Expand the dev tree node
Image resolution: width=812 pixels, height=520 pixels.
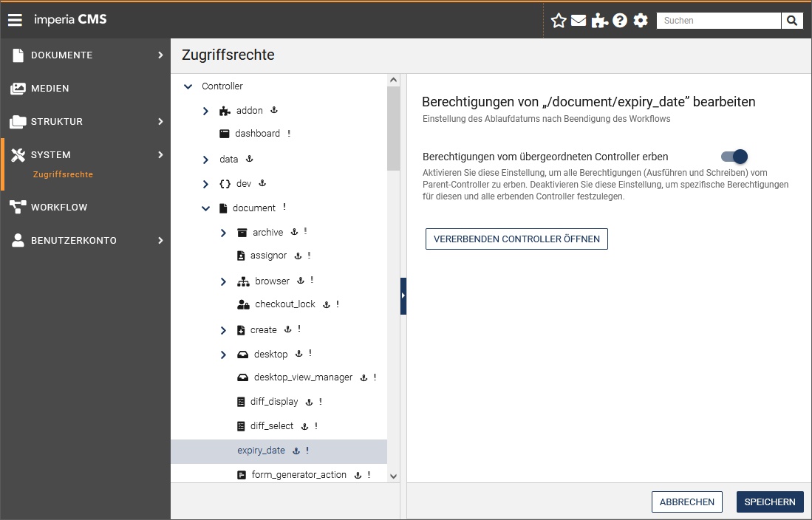[205, 184]
